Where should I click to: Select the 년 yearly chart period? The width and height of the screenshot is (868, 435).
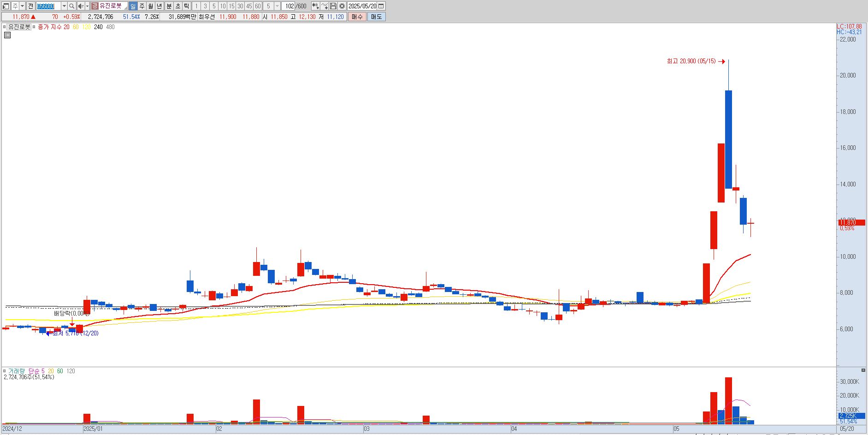point(159,6)
